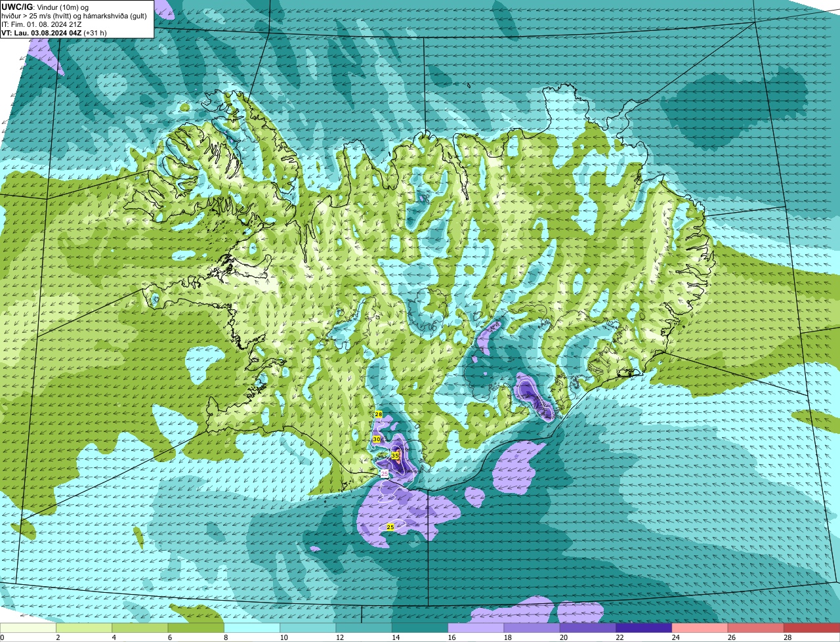Click the 'IT: Fim. 01. 08. 2024 21Z' line
The height and width of the screenshot is (642, 840).
(x=41, y=24)
